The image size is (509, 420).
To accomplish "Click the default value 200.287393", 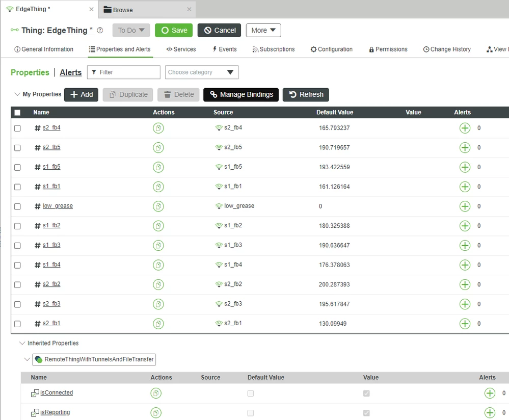I will click(334, 284).
